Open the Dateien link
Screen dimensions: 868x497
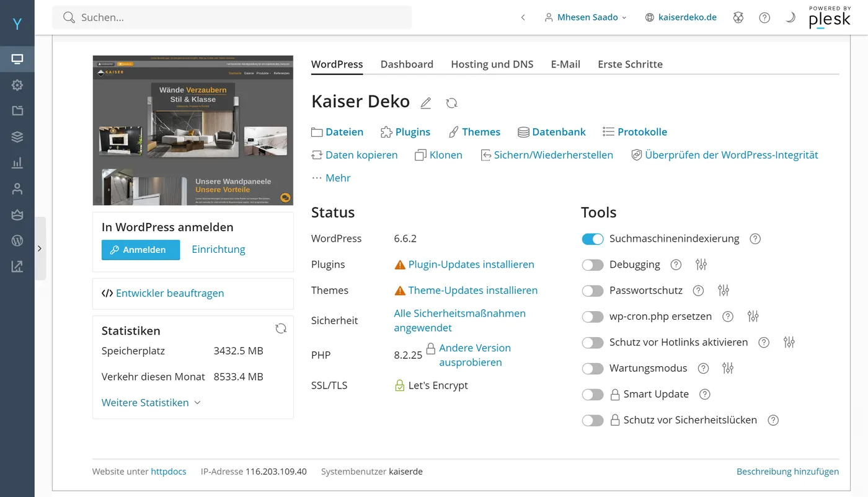[337, 131]
